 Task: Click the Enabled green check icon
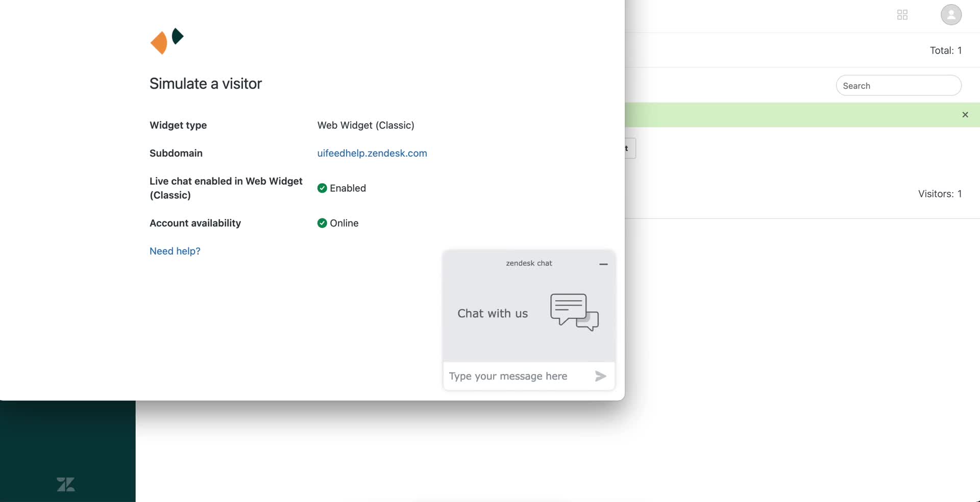(322, 188)
